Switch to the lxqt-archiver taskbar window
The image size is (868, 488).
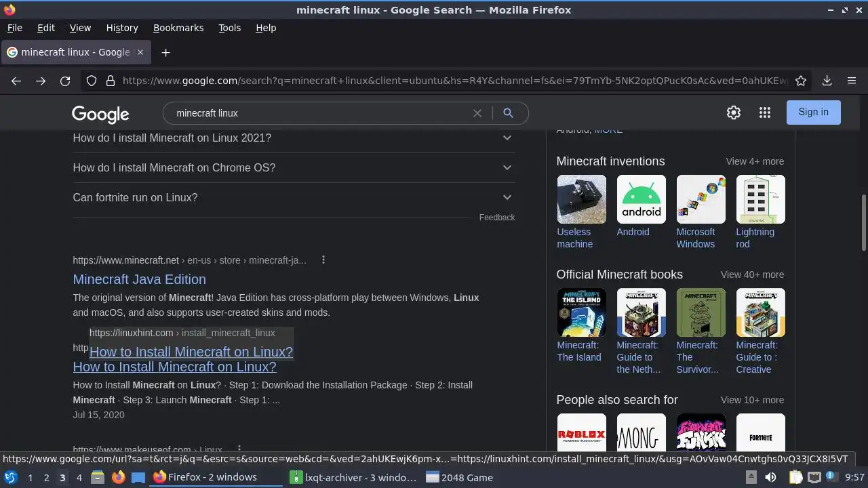(353, 477)
